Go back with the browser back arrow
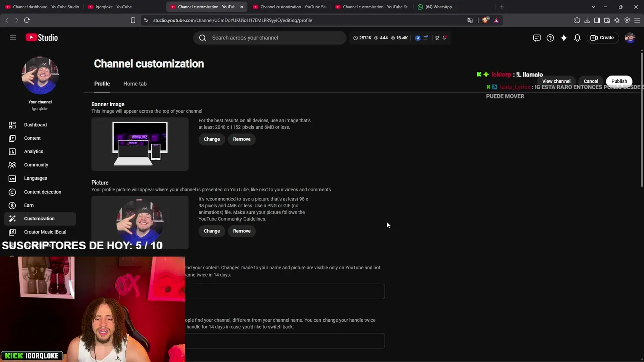Screen dimensions: 644x362 point(7,20)
